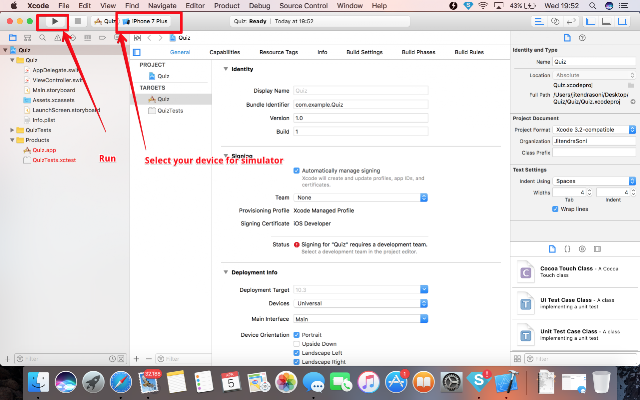Adjust the Tab width stepper
Viewport: 640px width, 400px height.
[589, 192]
